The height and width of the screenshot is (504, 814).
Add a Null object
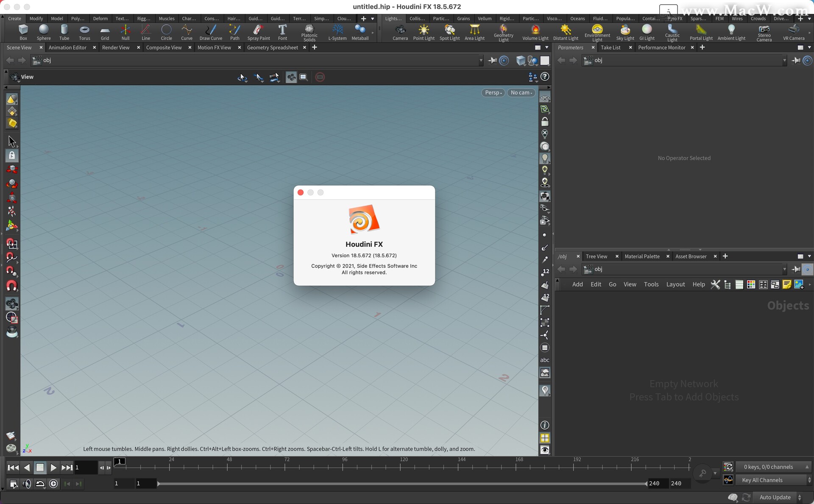[x=125, y=32]
